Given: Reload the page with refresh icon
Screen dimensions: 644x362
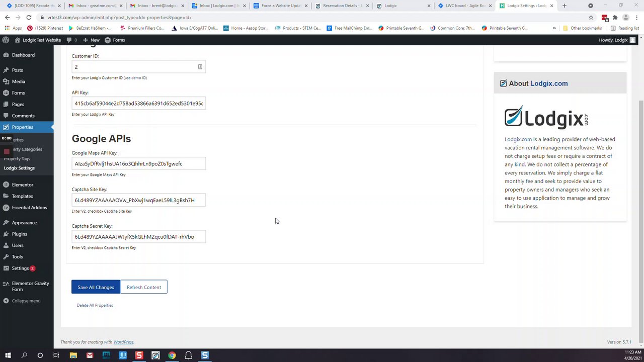Looking at the screenshot, I should click(x=29, y=17).
